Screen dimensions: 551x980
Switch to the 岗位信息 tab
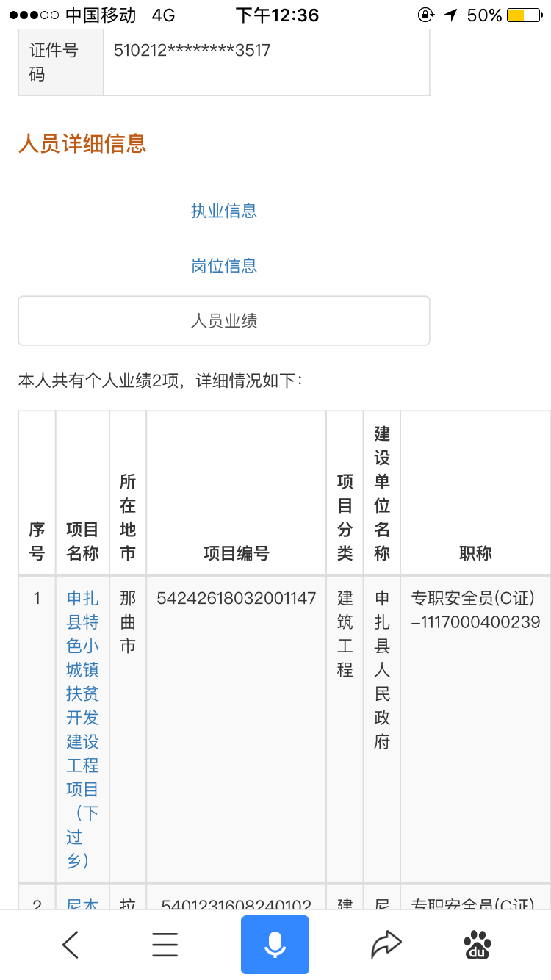click(x=224, y=266)
